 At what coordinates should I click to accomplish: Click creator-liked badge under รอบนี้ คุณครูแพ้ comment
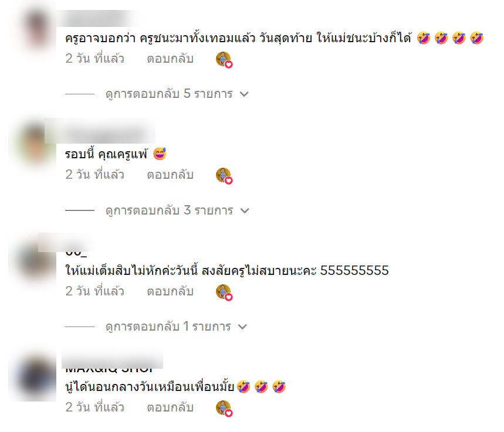pyautogui.click(x=224, y=176)
